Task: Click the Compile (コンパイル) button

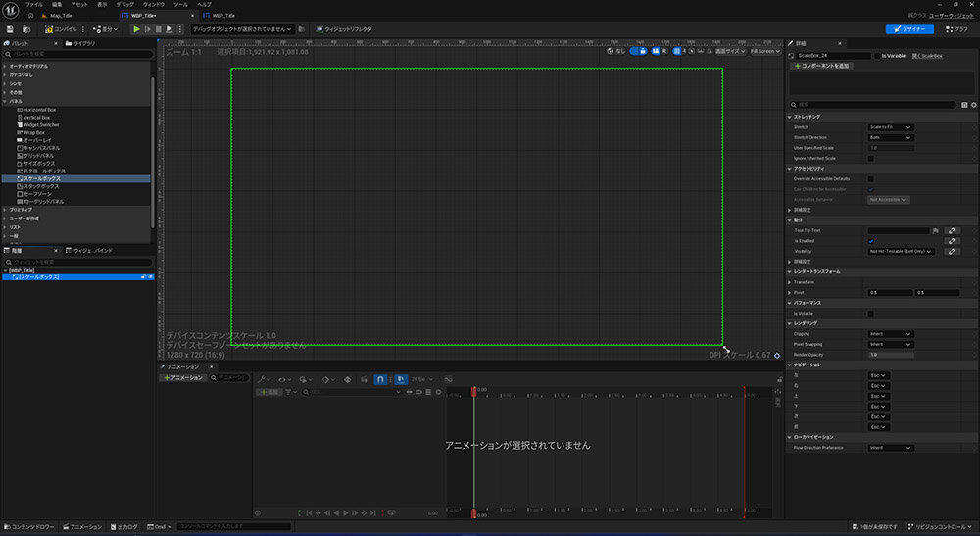Action: click(62, 29)
